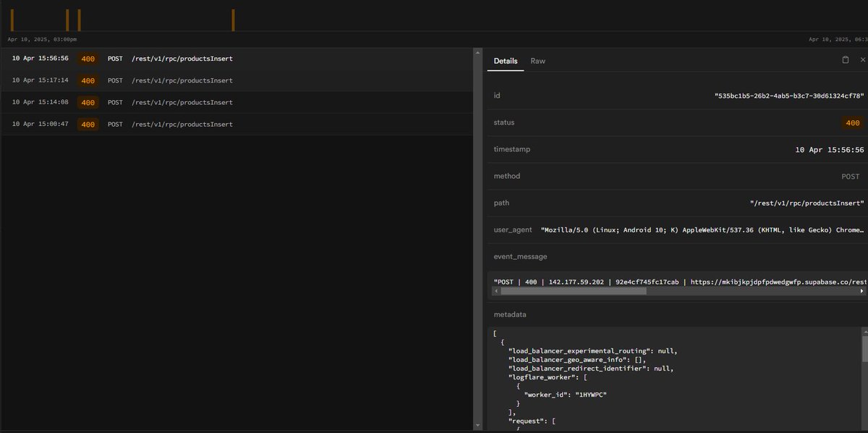868x433 pixels.
Task: Close the log details panel
Action: (862, 60)
